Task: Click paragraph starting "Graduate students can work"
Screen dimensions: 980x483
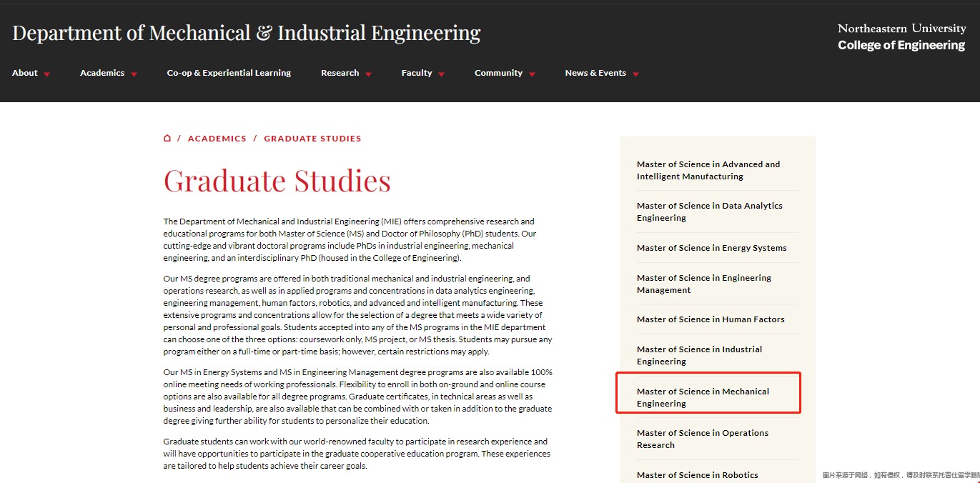Action: pos(357,454)
